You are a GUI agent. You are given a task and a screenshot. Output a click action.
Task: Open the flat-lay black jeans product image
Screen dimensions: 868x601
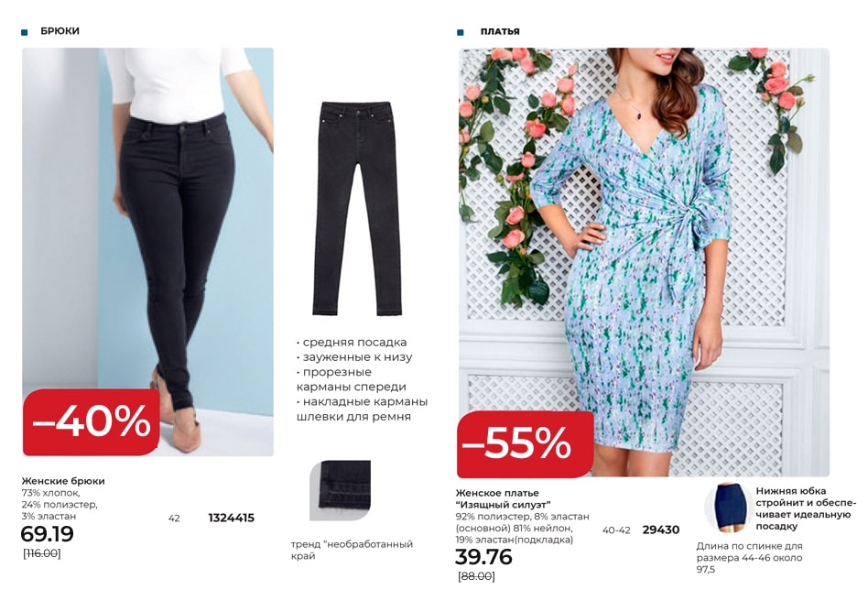pyautogui.click(x=357, y=209)
